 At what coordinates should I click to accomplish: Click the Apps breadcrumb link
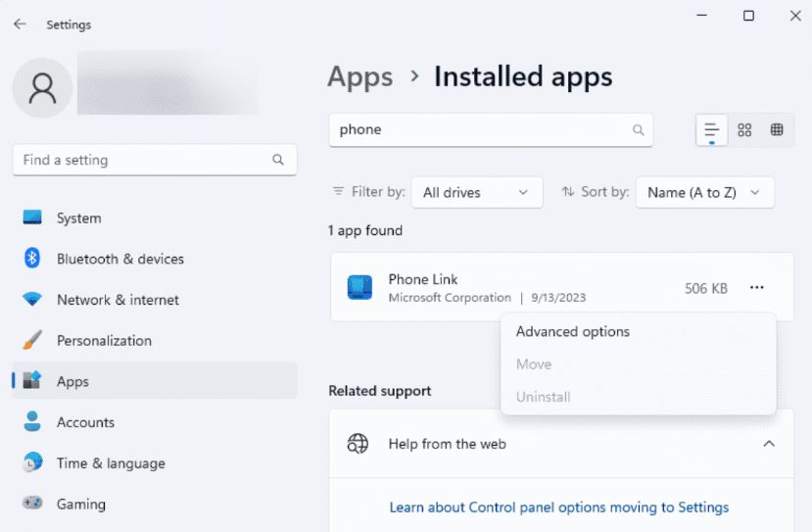point(360,77)
